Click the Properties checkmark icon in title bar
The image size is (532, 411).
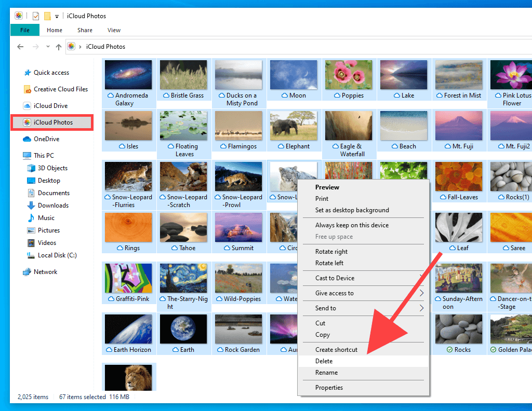click(x=36, y=16)
